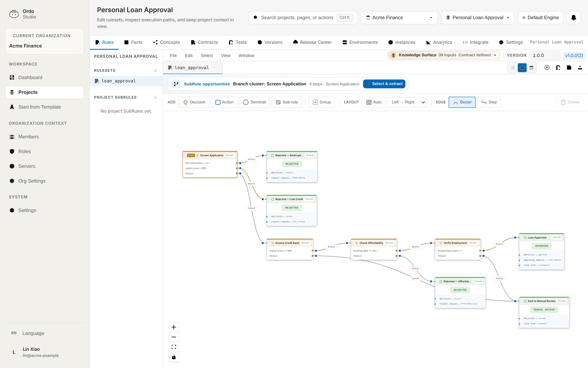The width and height of the screenshot is (588, 368).
Task: Add a Sub-rule node
Action: coord(287,102)
